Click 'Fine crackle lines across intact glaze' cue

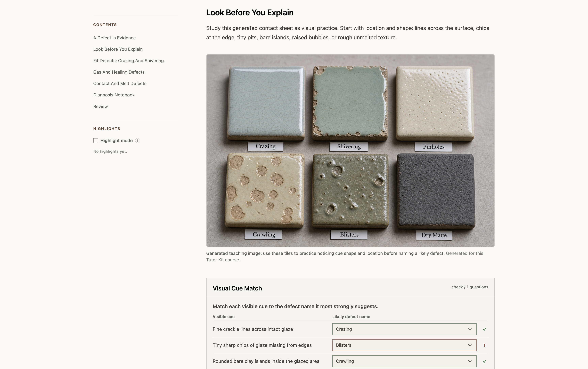pyautogui.click(x=253, y=329)
